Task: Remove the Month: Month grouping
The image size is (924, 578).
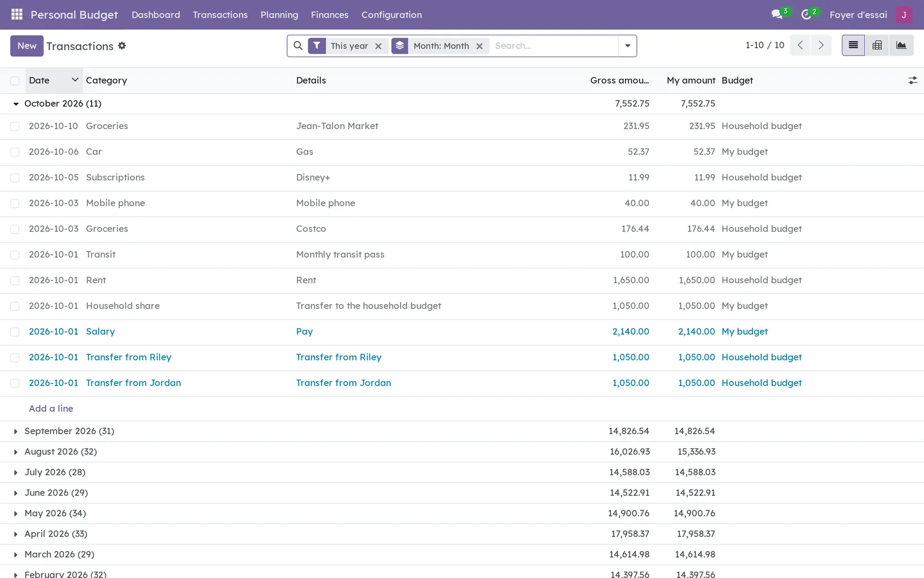Action: pyautogui.click(x=479, y=46)
